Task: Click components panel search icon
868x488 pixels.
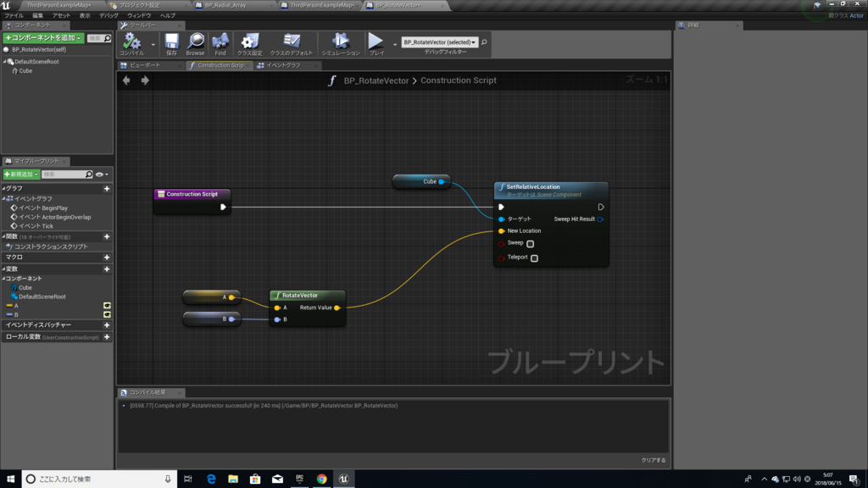Action: pyautogui.click(x=108, y=38)
